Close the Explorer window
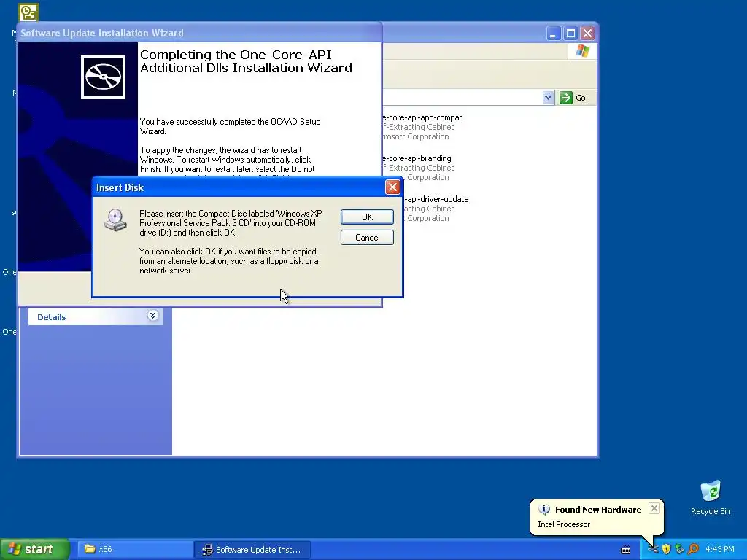The image size is (747, 560). 587,34
